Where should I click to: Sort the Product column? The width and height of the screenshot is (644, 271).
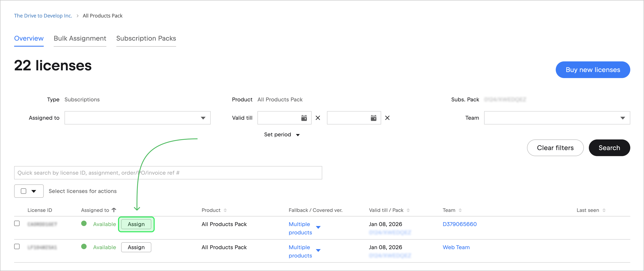tap(225, 210)
